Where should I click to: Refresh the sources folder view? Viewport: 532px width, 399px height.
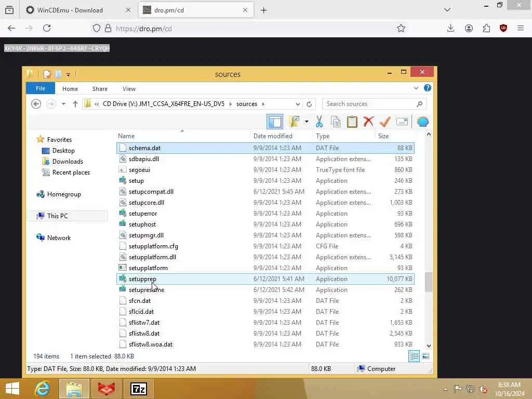click(x=309, y=104)
